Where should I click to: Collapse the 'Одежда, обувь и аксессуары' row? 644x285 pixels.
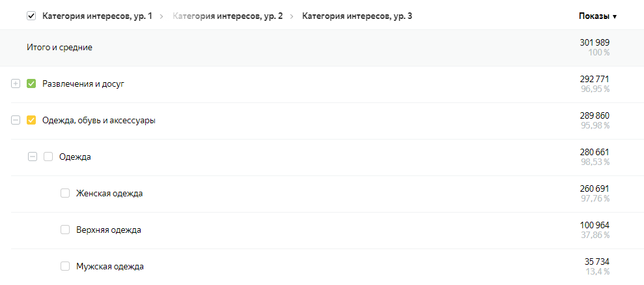point(16,121)
